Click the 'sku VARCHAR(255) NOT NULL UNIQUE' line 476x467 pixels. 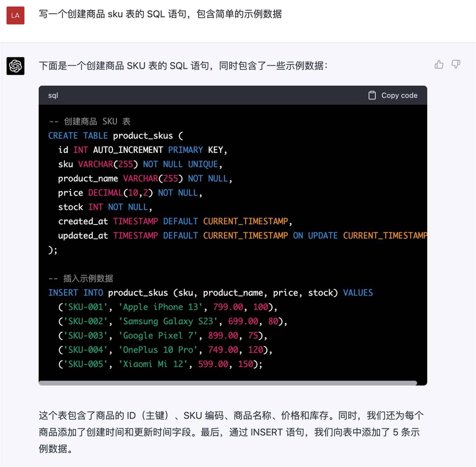click(140, 164)
